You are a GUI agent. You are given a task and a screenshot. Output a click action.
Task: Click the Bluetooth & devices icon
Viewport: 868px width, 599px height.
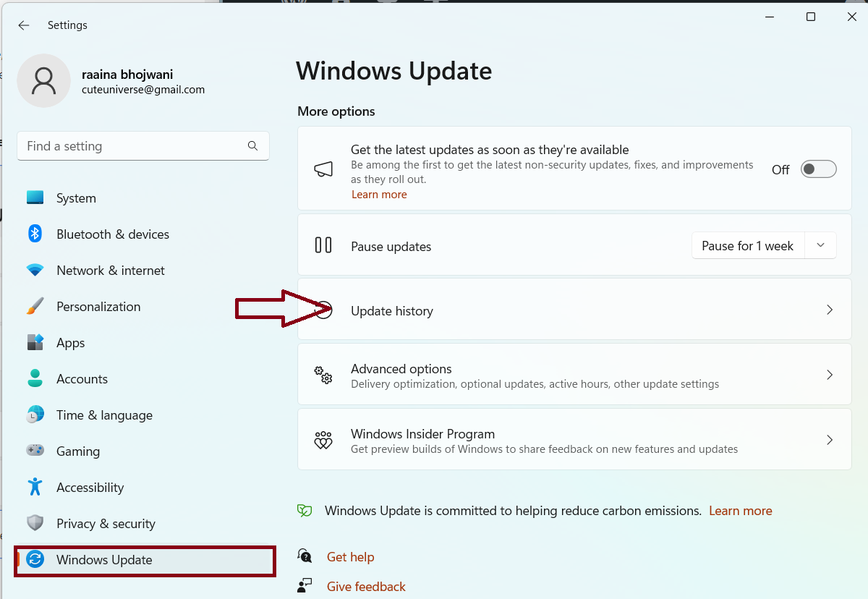point(35,234)
